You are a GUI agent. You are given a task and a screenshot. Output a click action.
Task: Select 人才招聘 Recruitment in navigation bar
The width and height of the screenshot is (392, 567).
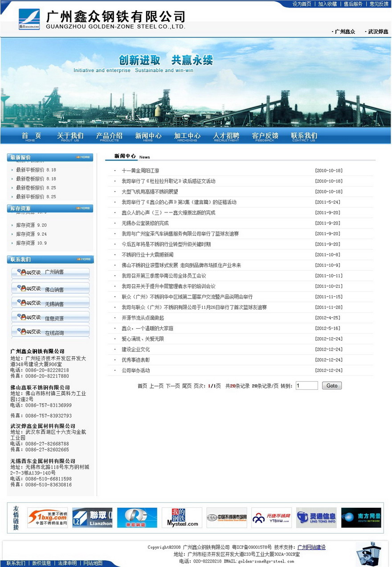tap(226, 136)
